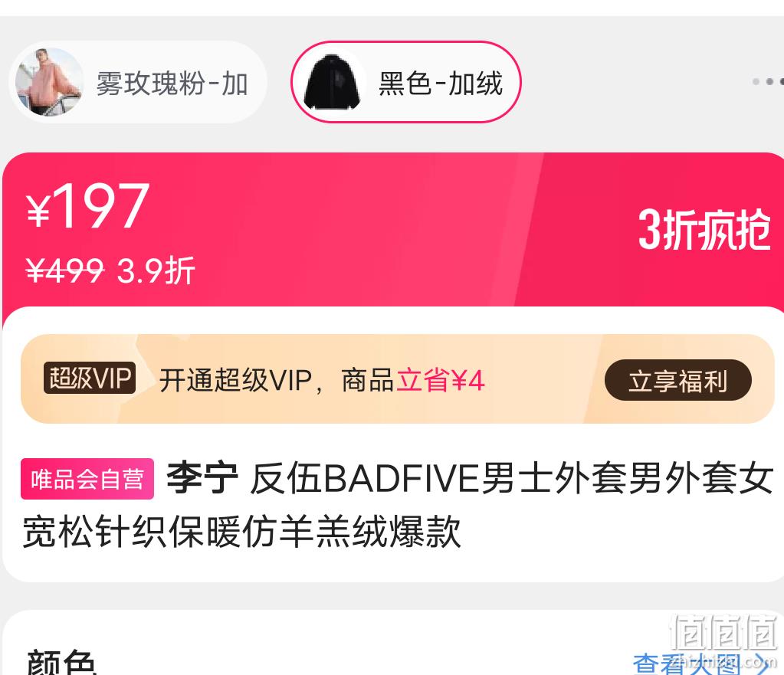Viewport: 784px width, 675px height.
Task: Click the 宽松针织保暖仿羊羔绒爆款 description line
Action: point(241,531)
